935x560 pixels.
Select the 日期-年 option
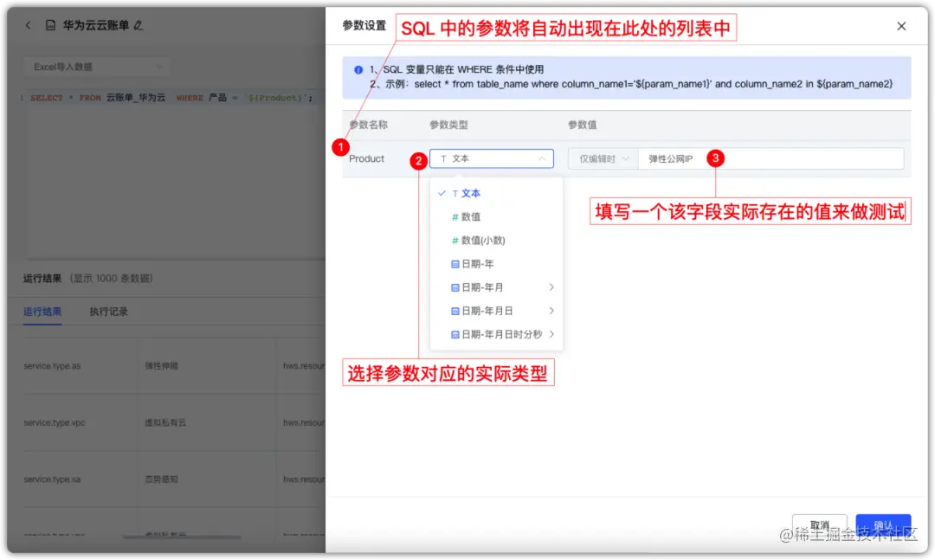click(x=496, y=264)
